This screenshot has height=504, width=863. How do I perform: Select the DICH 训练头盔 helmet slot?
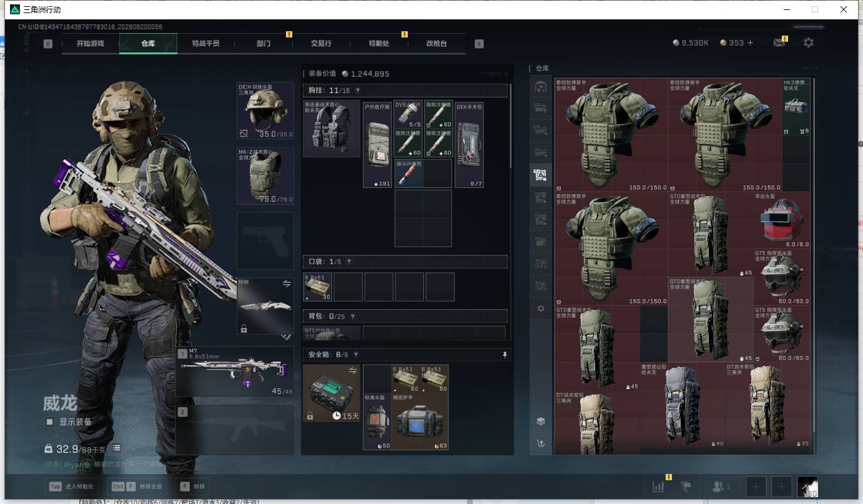coord(265,111)
